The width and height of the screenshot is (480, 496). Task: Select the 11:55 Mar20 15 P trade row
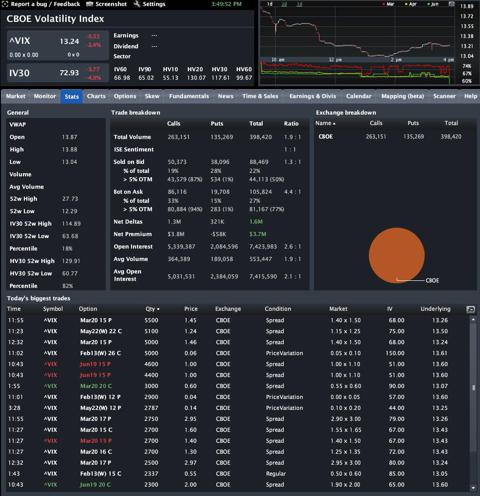pyautogui.click(x=237, y=320)
